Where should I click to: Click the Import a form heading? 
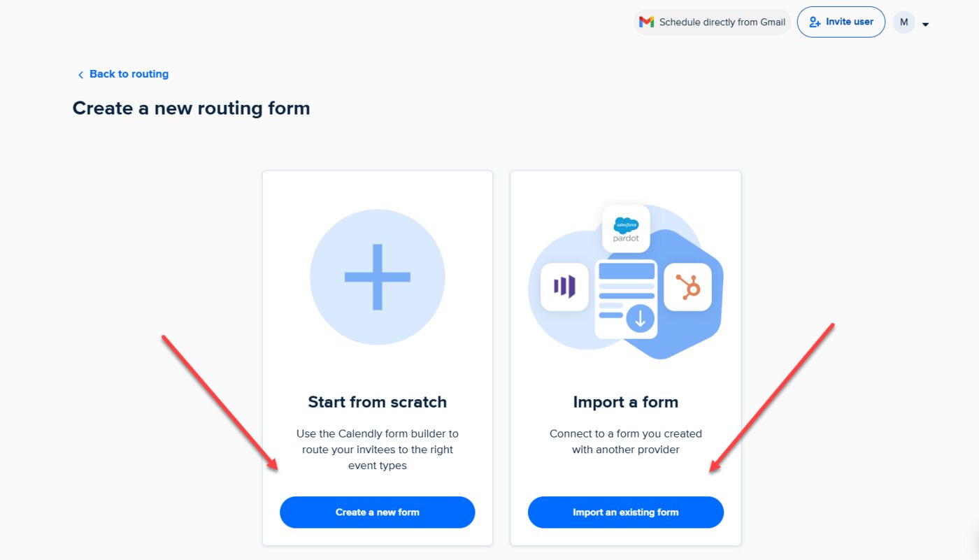tap(625, 401)
